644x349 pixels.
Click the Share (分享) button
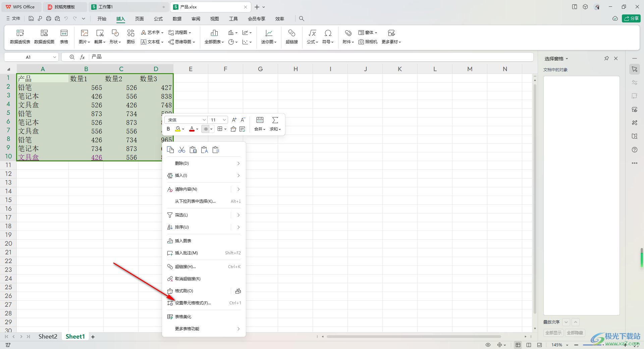[x=631, y=18]
